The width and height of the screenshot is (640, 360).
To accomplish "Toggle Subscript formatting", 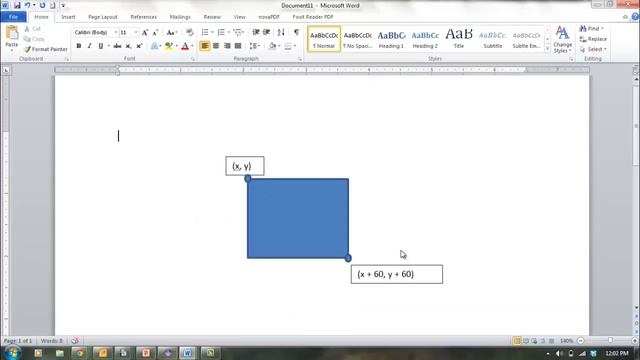I will pyautogui.click(x=128, y=46).
